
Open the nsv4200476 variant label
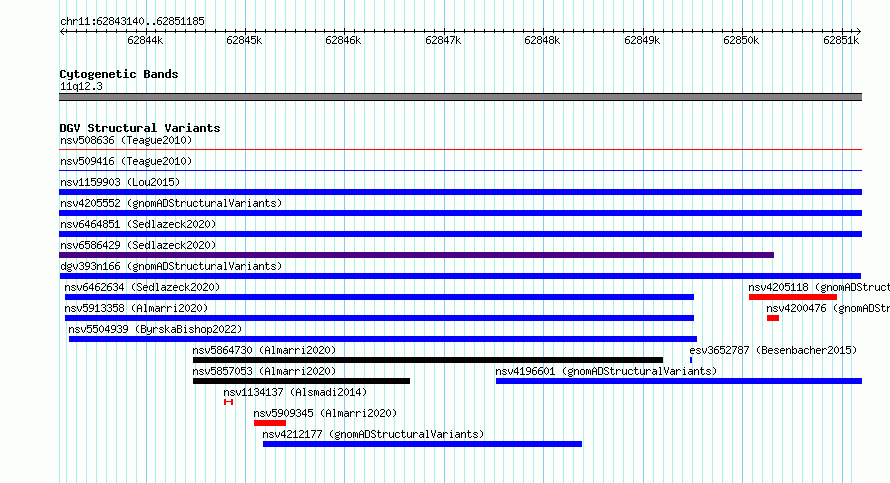coord(828,308)
